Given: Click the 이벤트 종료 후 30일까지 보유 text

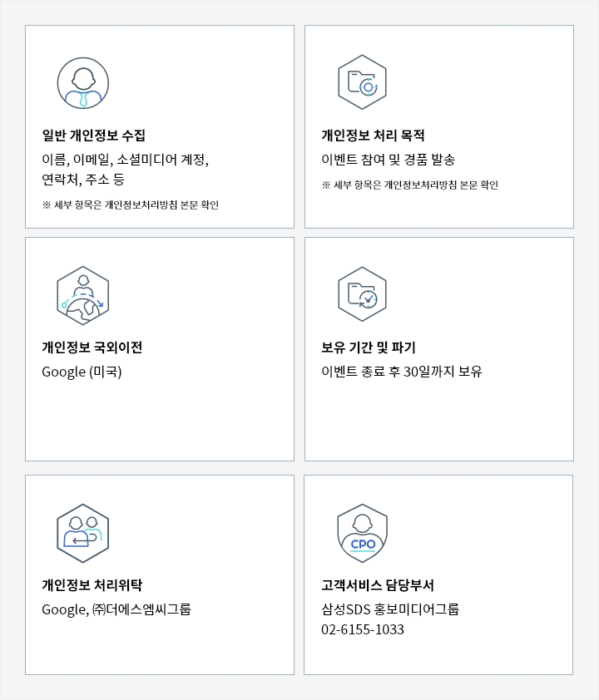Looking at the screenshot, I should (402, 372).
